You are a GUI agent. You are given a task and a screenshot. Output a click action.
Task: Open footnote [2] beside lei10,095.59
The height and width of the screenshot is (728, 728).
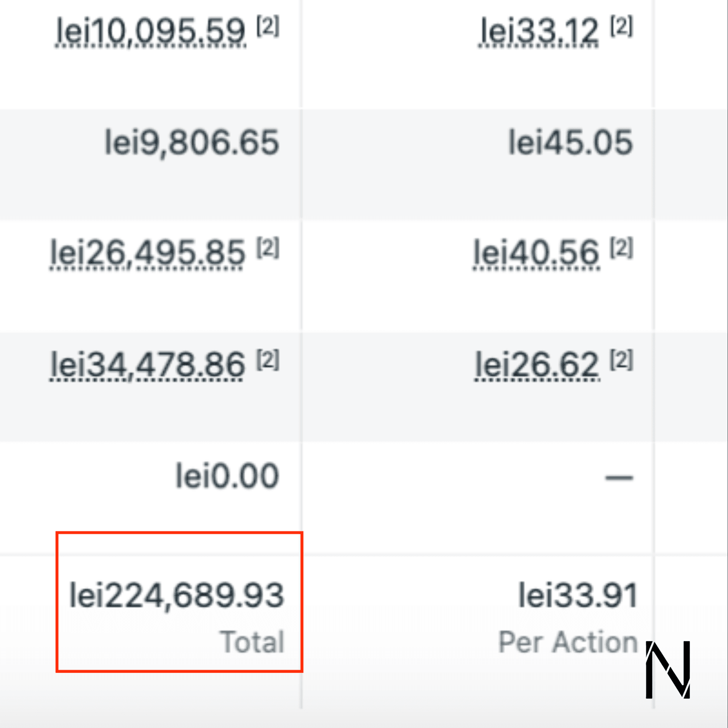[268, 26]
